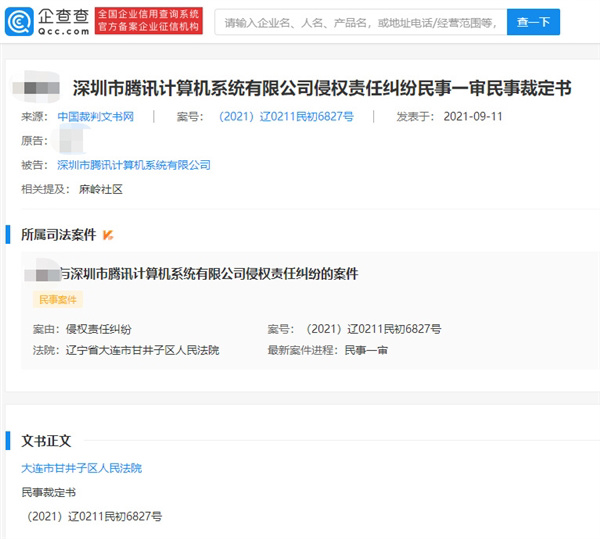Click the 企查查 brand name text
This screenshot has width=600, height=539.
coord(63,15)
